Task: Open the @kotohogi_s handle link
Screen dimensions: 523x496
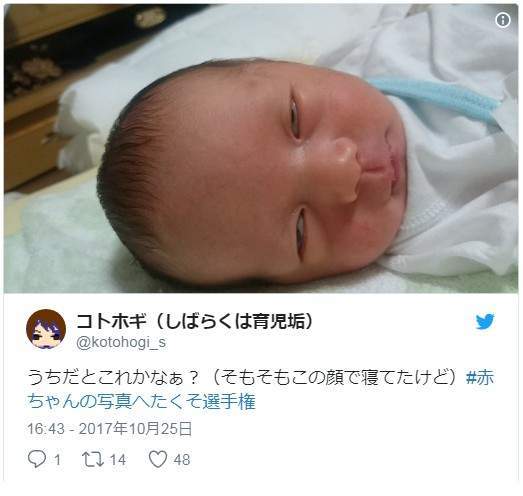Action: click(121, 342)
